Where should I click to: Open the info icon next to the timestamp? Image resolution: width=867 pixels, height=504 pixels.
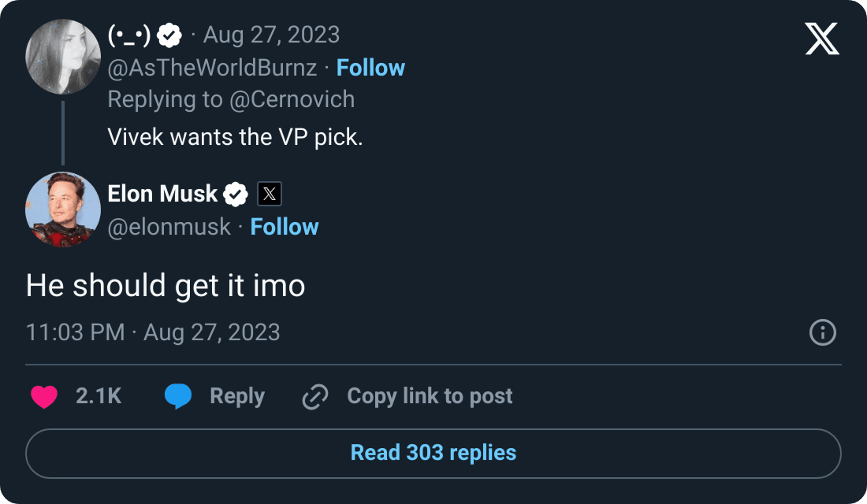(821, 332)
